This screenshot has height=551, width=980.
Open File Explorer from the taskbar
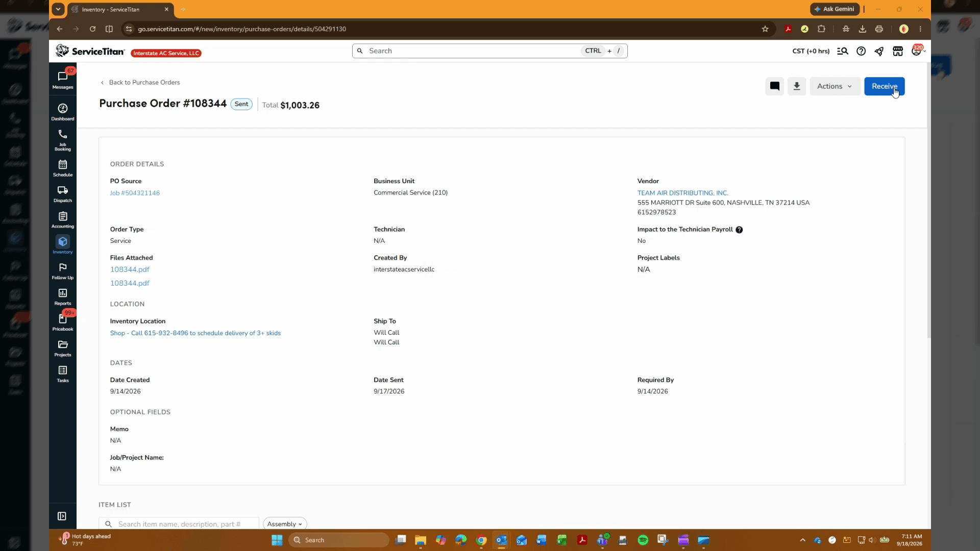[420, 540]
